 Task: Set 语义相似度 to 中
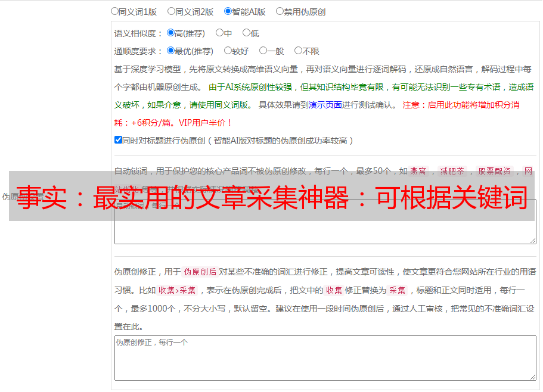219,33
